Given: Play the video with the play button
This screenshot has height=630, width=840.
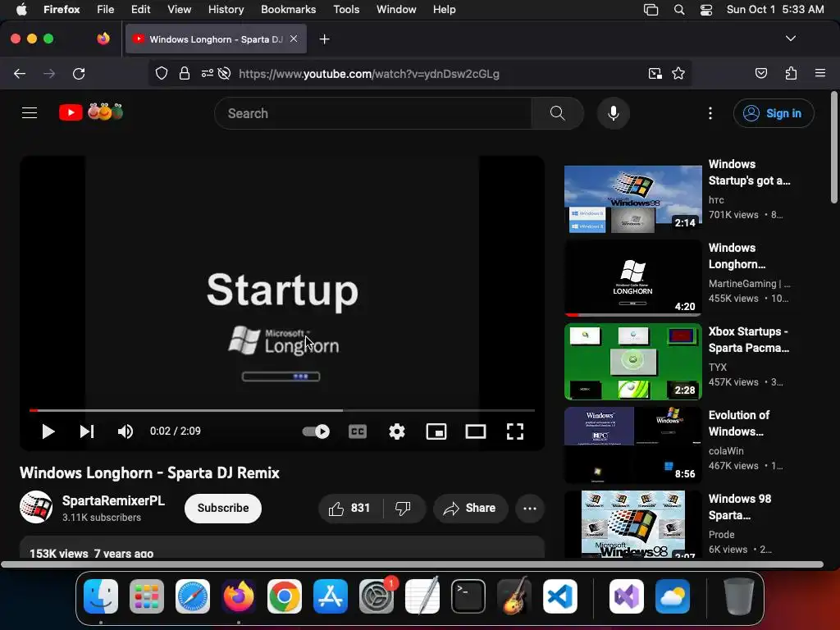Looking at the screenshot, I should click(x=48, y=431).
